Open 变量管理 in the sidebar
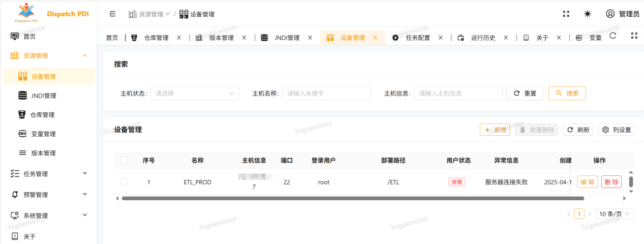 point(43,134)
